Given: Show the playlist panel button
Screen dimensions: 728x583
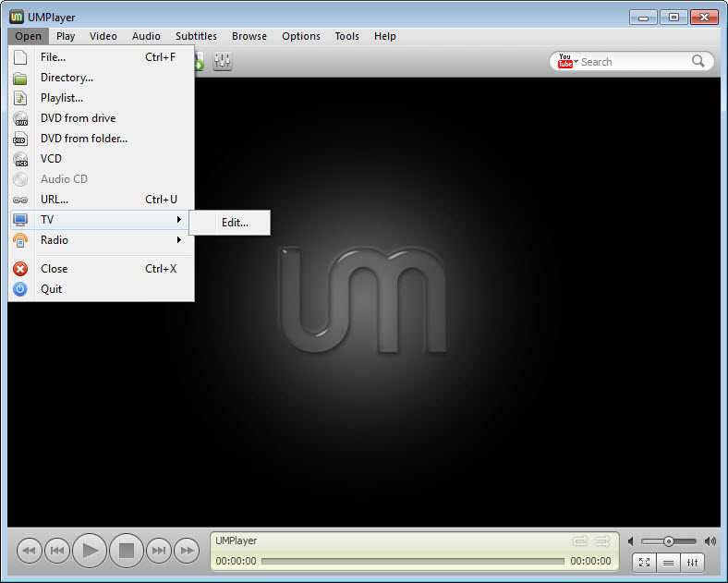Looking at the screenshot, I should [x=669, y=563].
